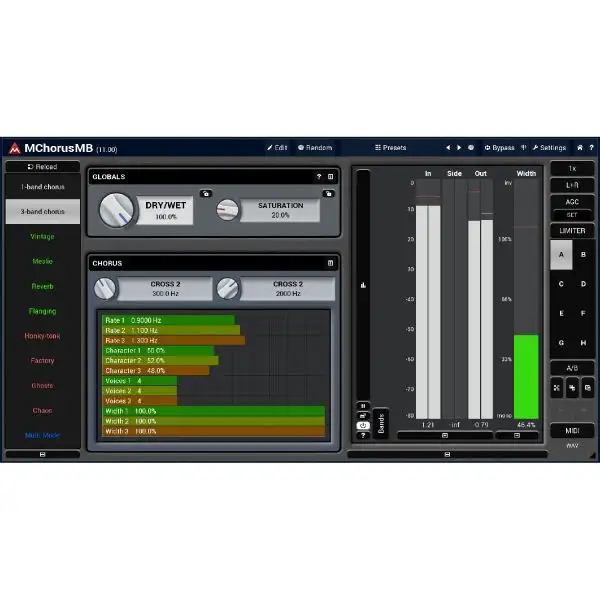600x600 pixels.
Task: Select preset slot B
Action: pos(583,254)
